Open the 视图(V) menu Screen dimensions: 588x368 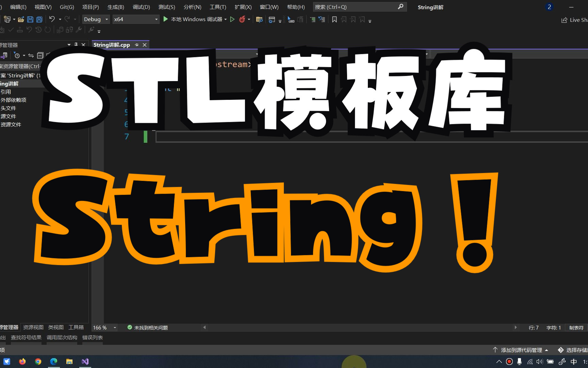tap(43, 7)
